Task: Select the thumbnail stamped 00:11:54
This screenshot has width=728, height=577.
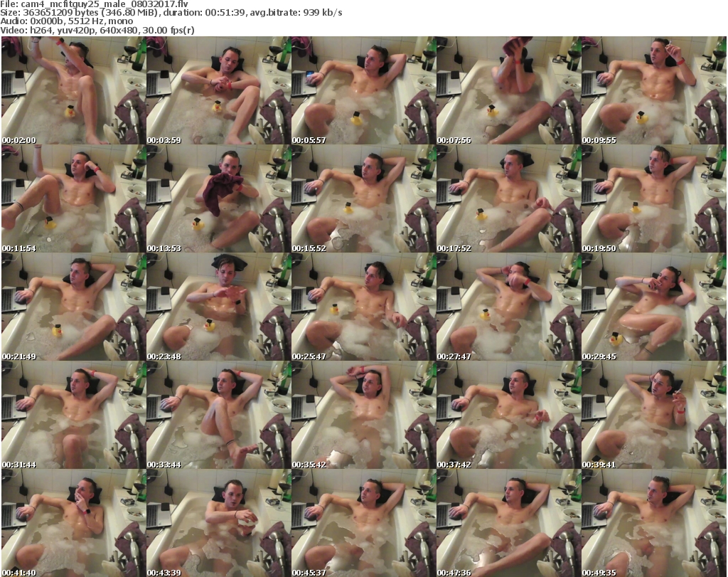Action: pyautogui.click(x=74, y=198)
